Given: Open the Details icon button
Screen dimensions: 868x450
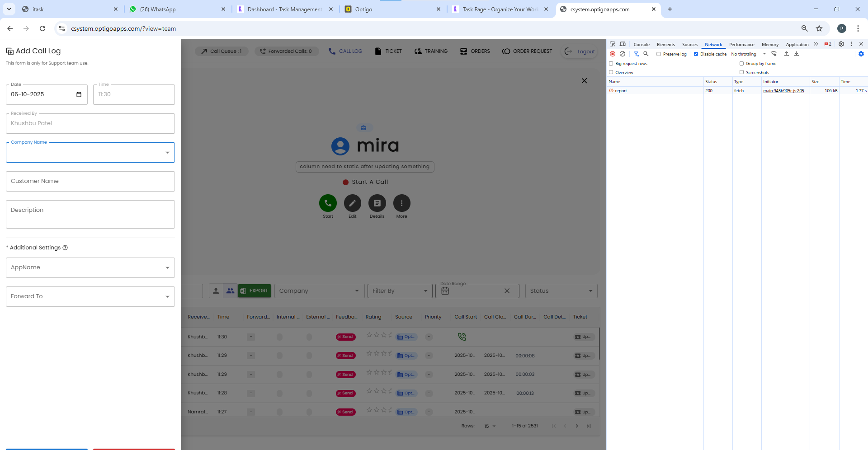Looking at the screenshot, I should coord(377,203).
